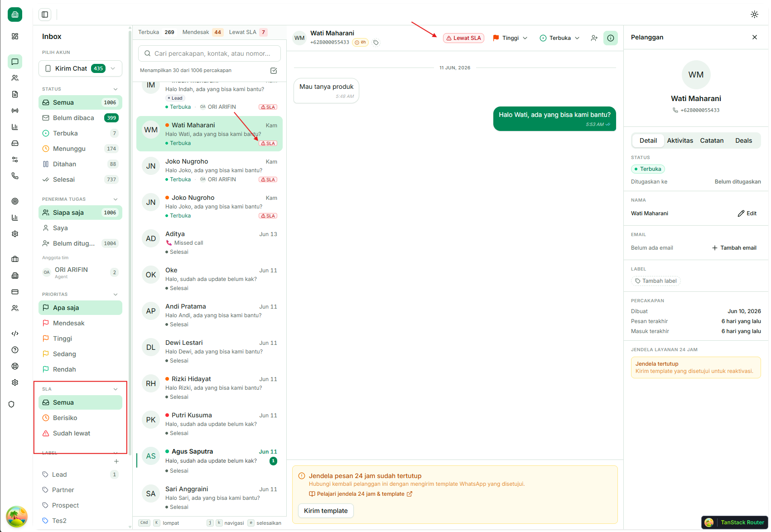771x532 pixels.
Task: Open the phone calls icon in the left rail
Action: [15, 176]
